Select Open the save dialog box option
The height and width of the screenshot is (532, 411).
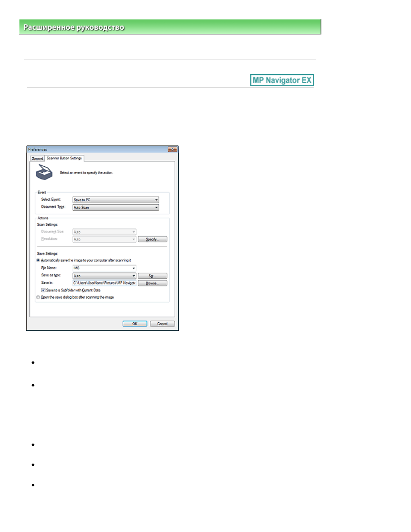tap(38, 297)
